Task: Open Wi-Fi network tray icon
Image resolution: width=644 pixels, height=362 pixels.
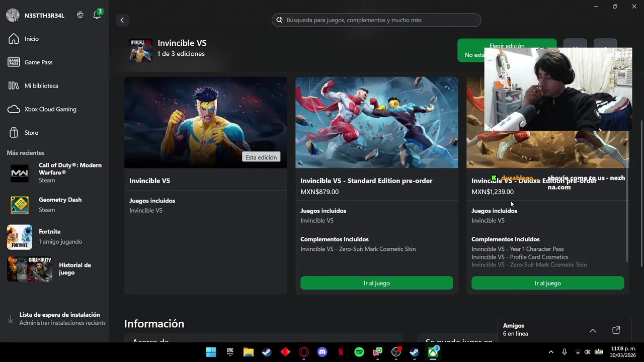Action: [x=578, y=352]
